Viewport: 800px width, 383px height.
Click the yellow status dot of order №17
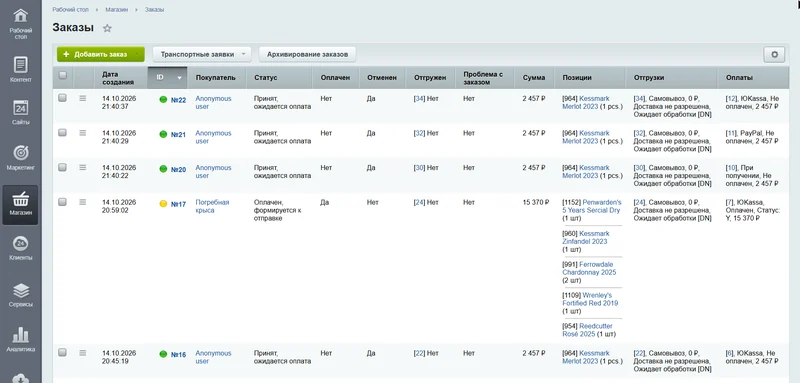[163, 203]
